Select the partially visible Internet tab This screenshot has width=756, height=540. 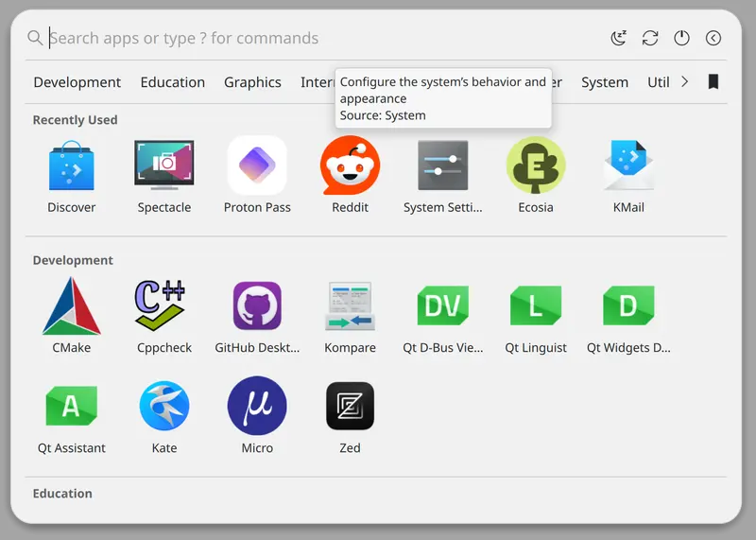[x=317, y=82]
